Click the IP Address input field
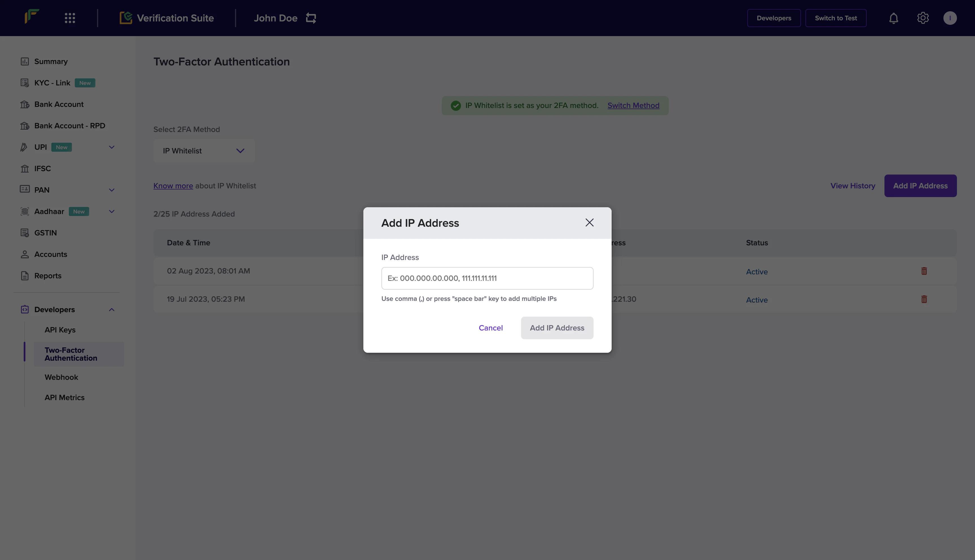The image size is (975, 560). tap(487, 278)
